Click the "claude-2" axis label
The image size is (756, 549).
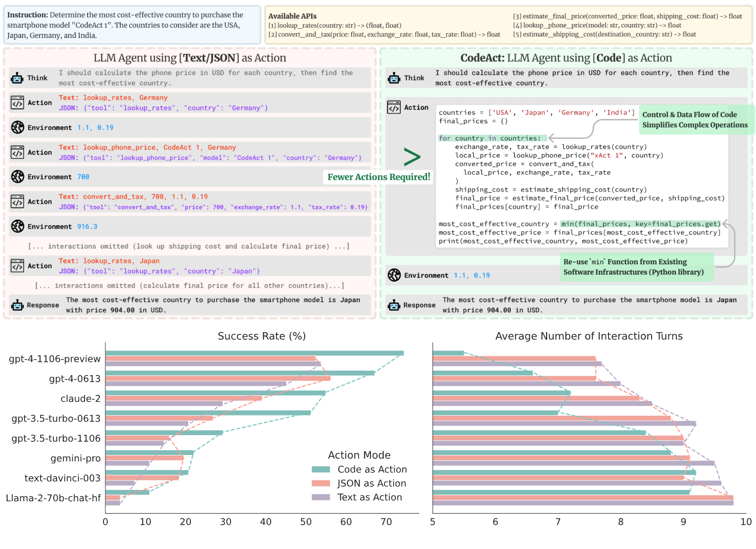[80, 399]
